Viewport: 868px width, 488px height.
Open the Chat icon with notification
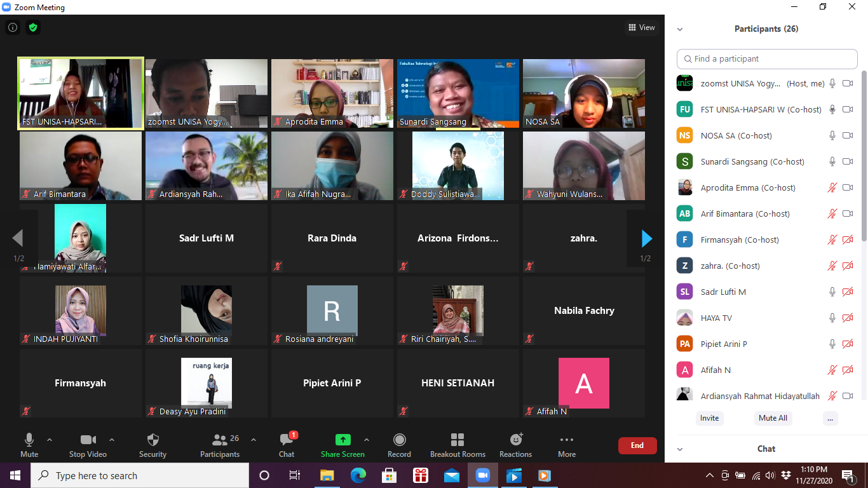(x=287, y=440)
